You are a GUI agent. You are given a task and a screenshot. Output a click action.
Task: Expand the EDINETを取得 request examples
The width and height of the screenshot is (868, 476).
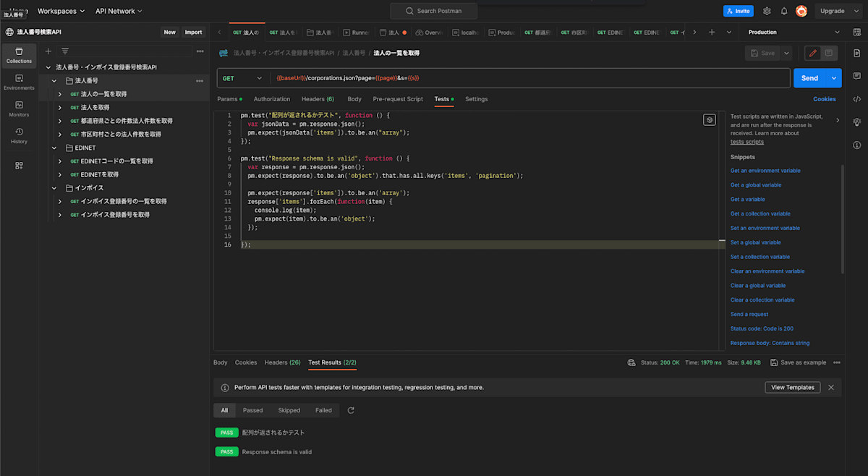pos(61,174)
